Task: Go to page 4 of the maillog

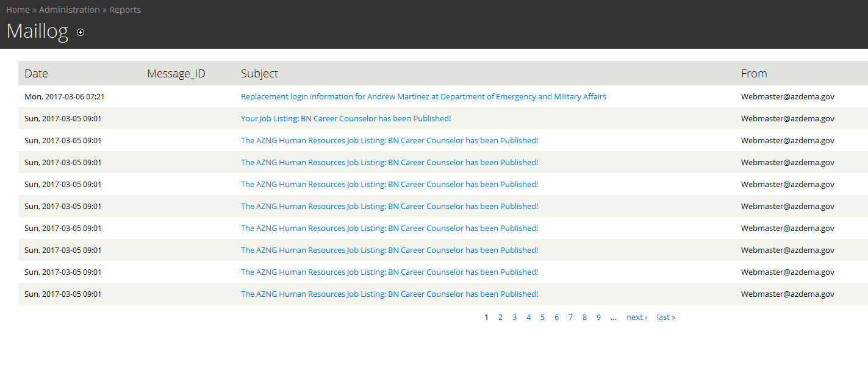Action: tap(528, 318)
